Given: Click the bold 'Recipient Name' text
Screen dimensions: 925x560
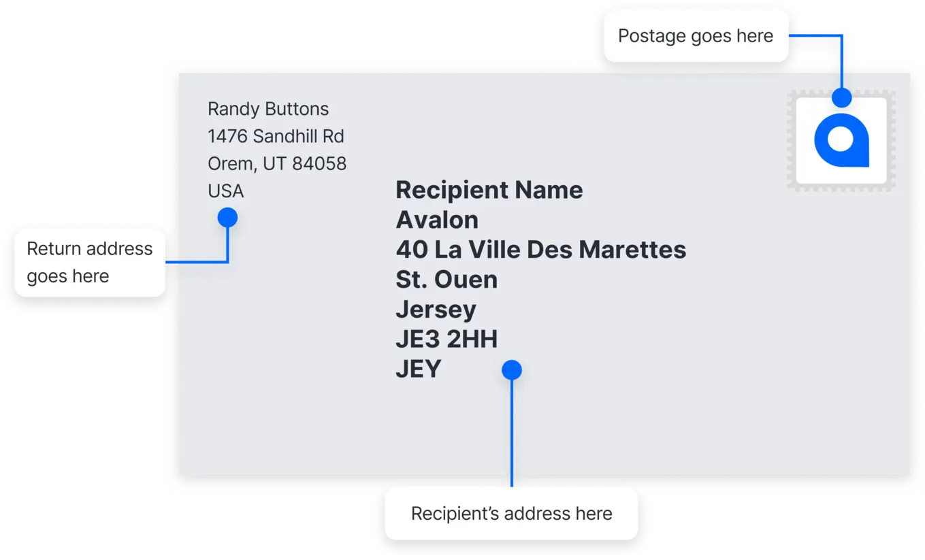Looking at the screenshot, I should tap(489, 190).
